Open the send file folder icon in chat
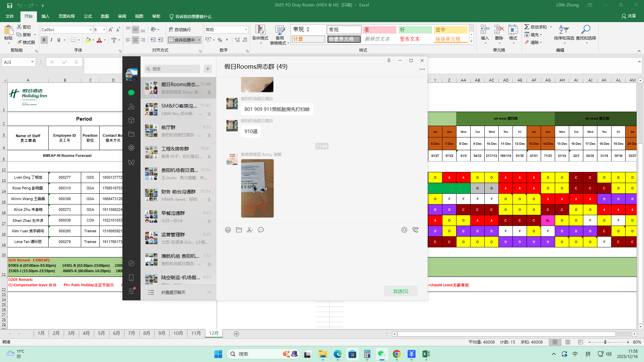644x362 pixels. tap(239, 230)
